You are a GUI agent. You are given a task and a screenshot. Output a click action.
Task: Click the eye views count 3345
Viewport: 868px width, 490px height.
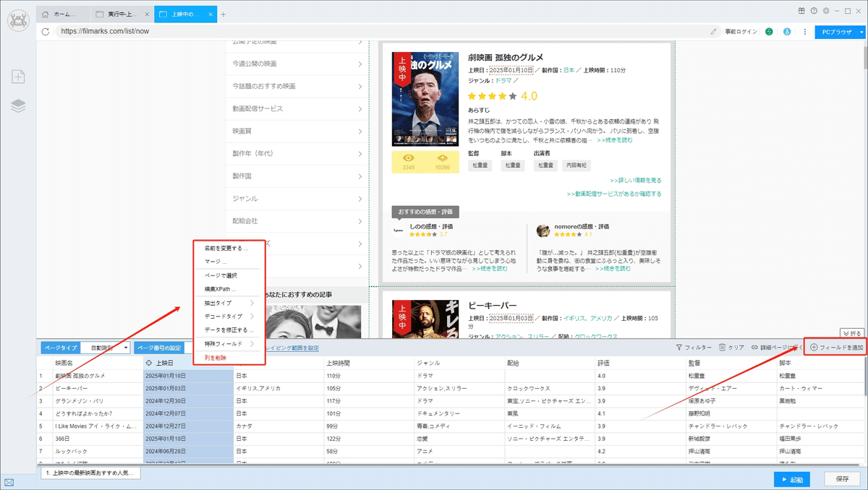[x=409, y=162]
